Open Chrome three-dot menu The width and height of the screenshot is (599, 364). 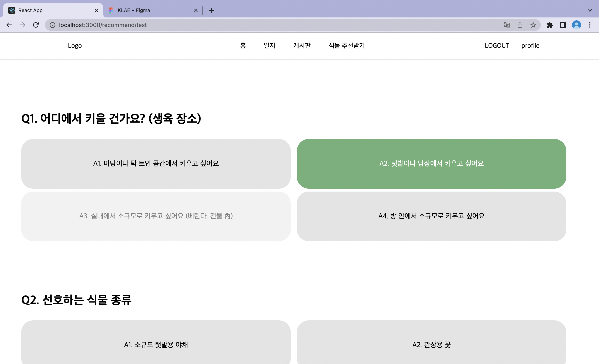(x=590, y=25)
